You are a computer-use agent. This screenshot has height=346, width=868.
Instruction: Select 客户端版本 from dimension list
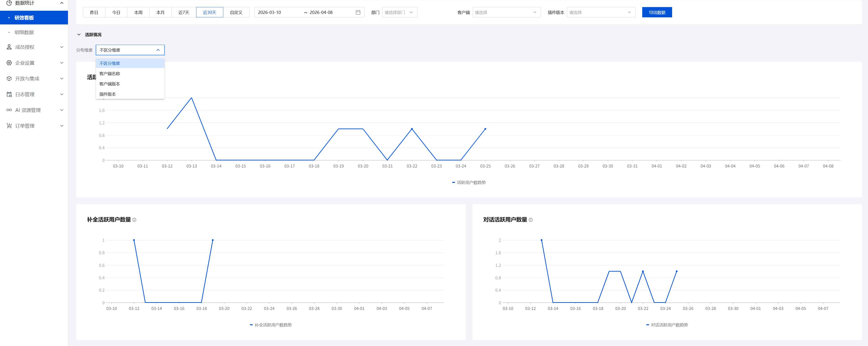coord(109,84)
